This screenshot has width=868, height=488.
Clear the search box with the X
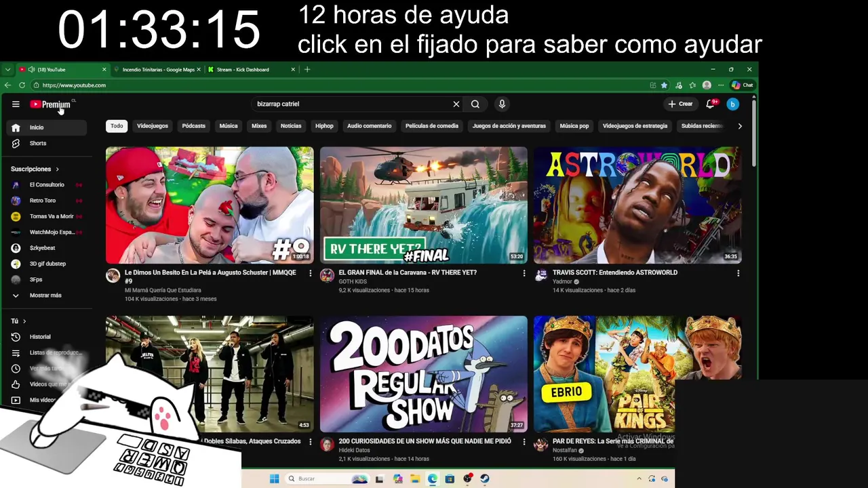point(456,104)
